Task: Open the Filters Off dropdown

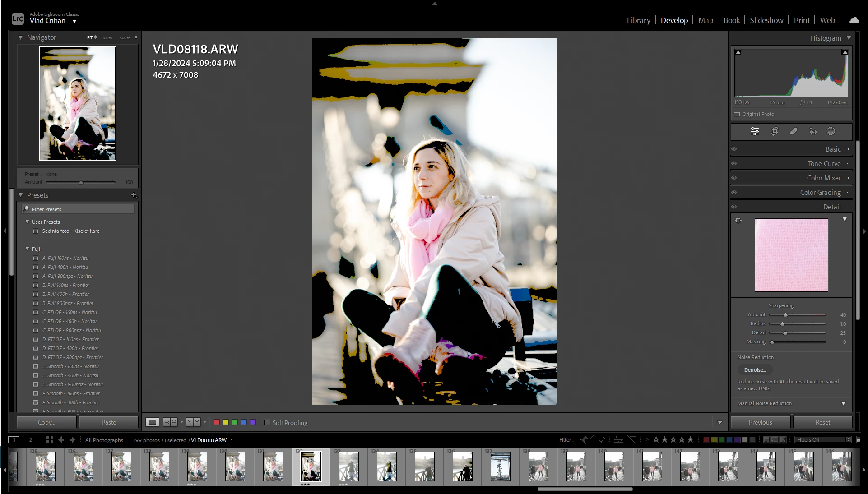Action: click(x=822, y=439)
